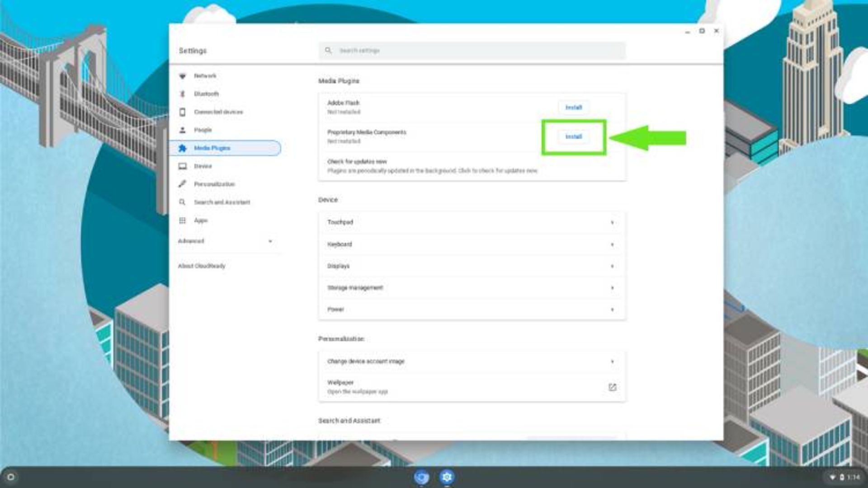Click the Settings gear icon on shelf
Viewport: 868px width, 488px height.
click(447, 477)
